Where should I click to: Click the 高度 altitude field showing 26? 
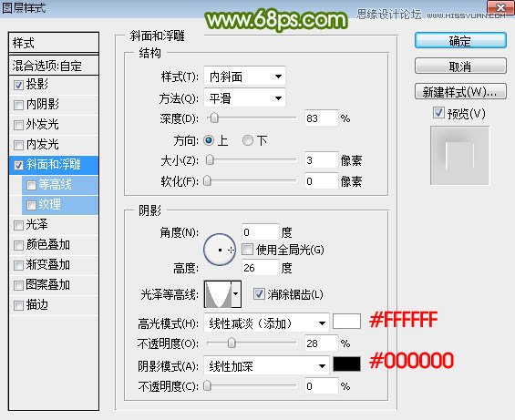(261, 268)
